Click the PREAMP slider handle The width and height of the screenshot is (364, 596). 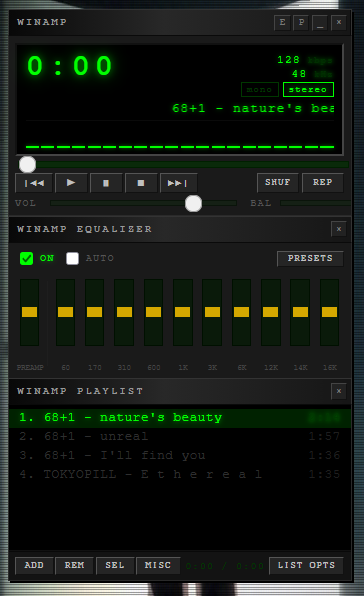pyautogui.click(x=30, y=312)
